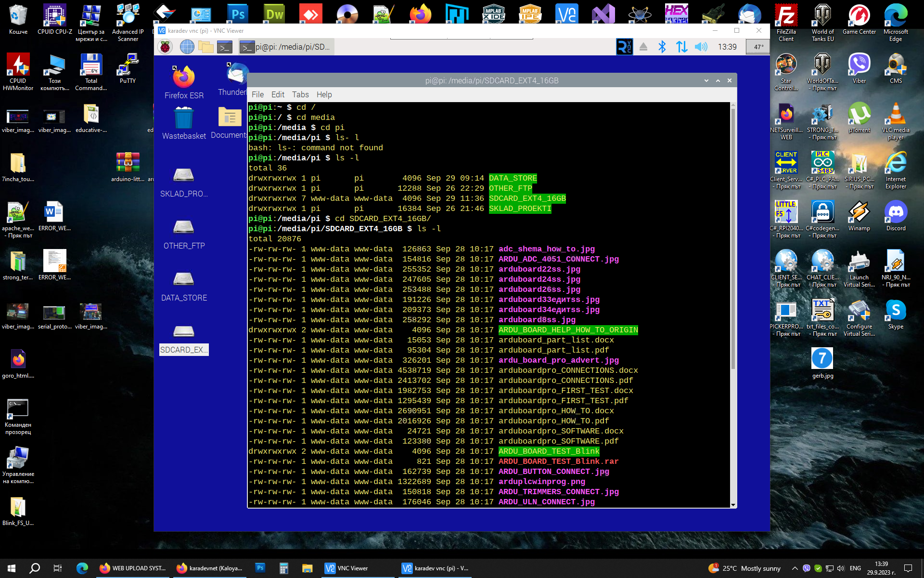Open the File menu in the terminal
The width and height of the screenshot is (924, 578).
(257, 94)
